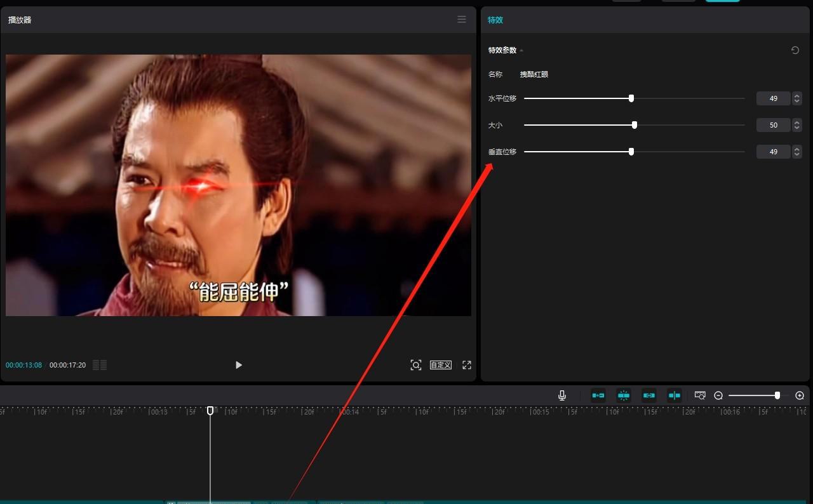
Task: Click the 自定义 ratio button
Action: pos(441,365)
